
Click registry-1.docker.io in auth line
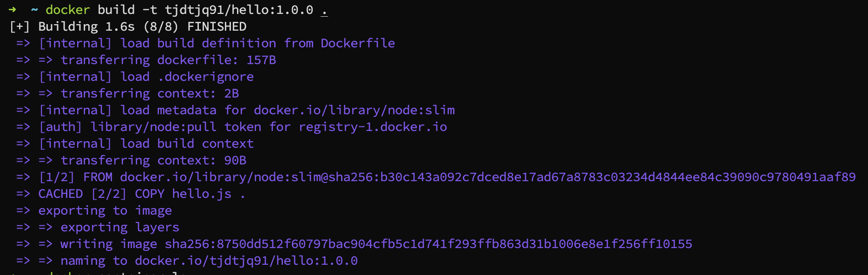point(373,127)
